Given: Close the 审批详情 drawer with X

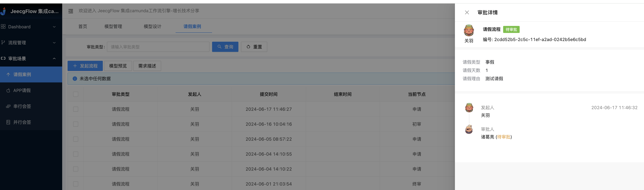Looking at the screenshot, I should [x=467, y=13].
